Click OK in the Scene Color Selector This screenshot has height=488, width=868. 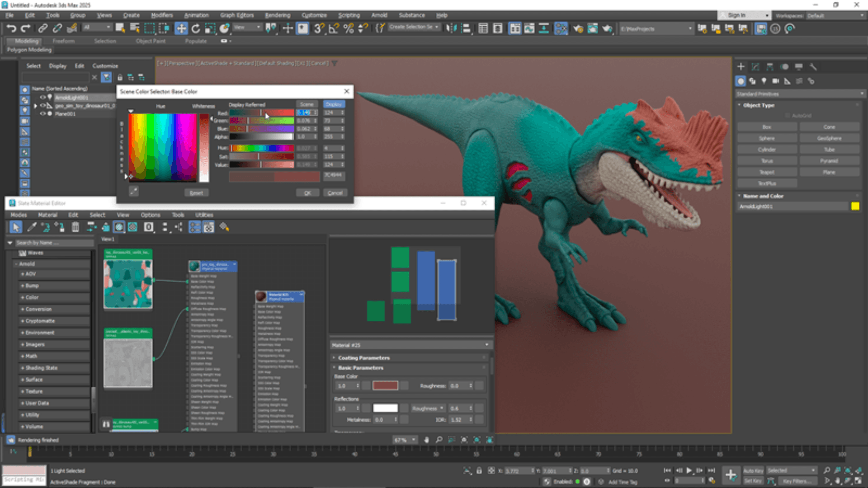308,192
